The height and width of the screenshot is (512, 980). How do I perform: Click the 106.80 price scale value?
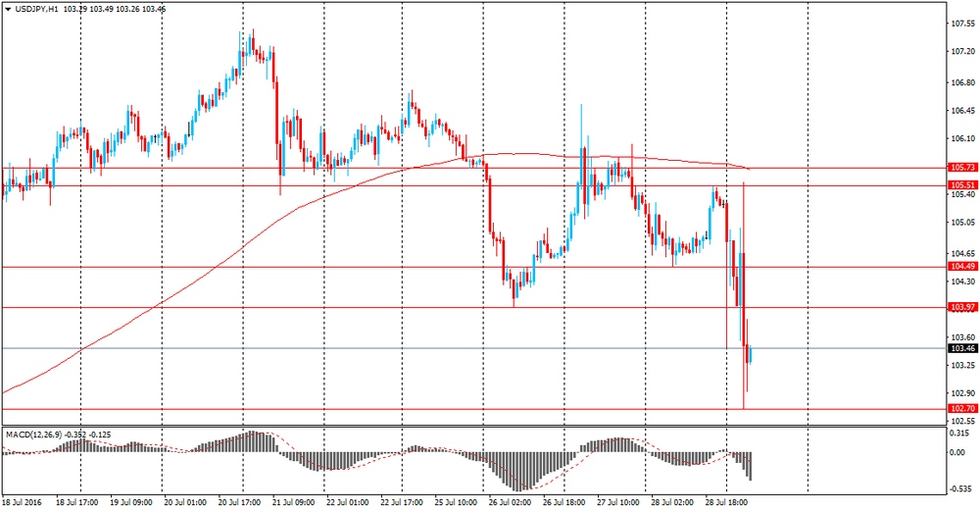coord(963,83)
